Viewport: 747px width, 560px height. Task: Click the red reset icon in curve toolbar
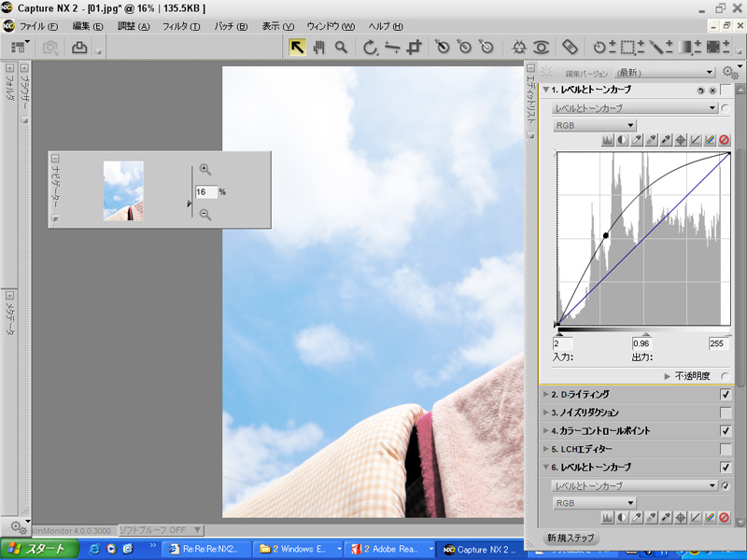point(724,141)
